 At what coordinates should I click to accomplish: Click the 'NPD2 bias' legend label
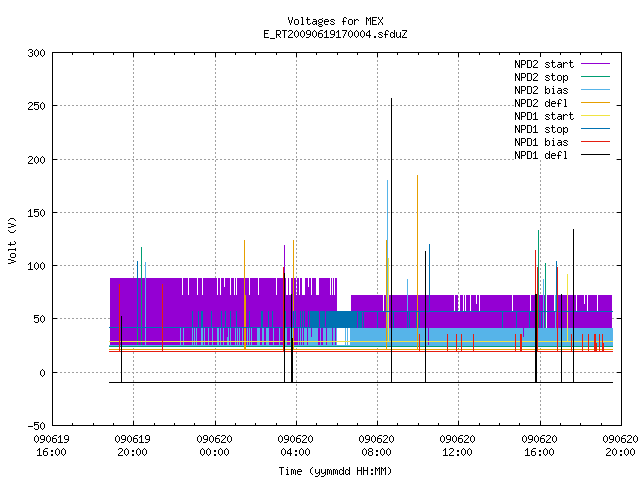(x=541, y=90)
